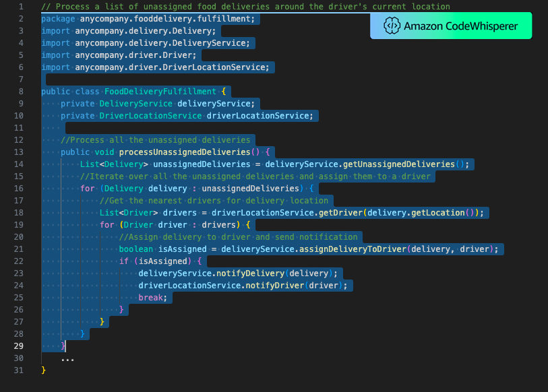Click the method name processUnassignedDeliveries
This screenshot has height=392, width=548.
point(185,152)
